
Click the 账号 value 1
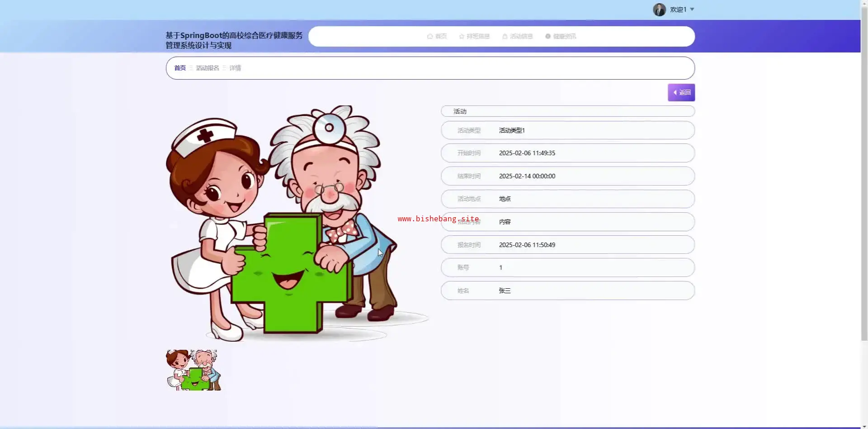click(x=500, y=267)
